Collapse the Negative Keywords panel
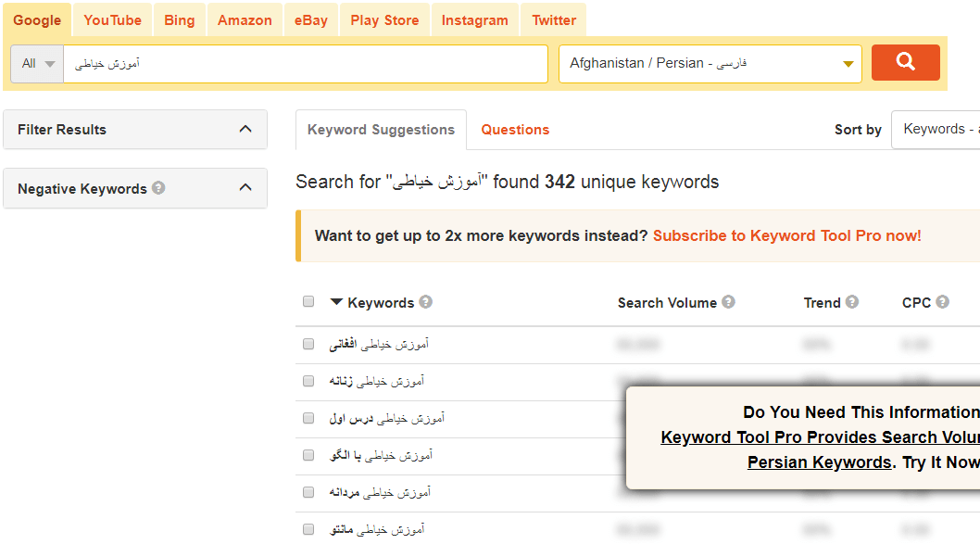Viewport: 980px width, 544px height. tap(245, 187)
